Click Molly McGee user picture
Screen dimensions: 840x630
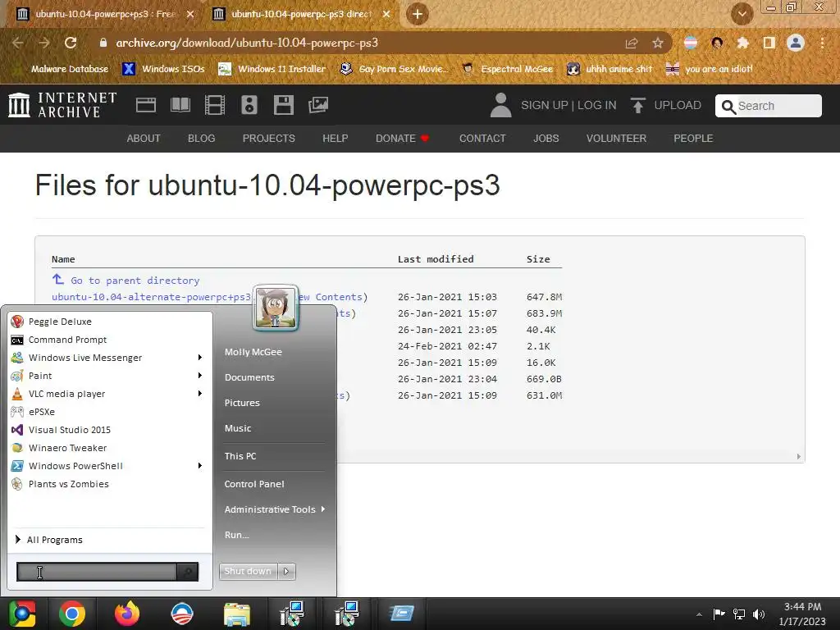pyautogui.click(x=276, y=308)
